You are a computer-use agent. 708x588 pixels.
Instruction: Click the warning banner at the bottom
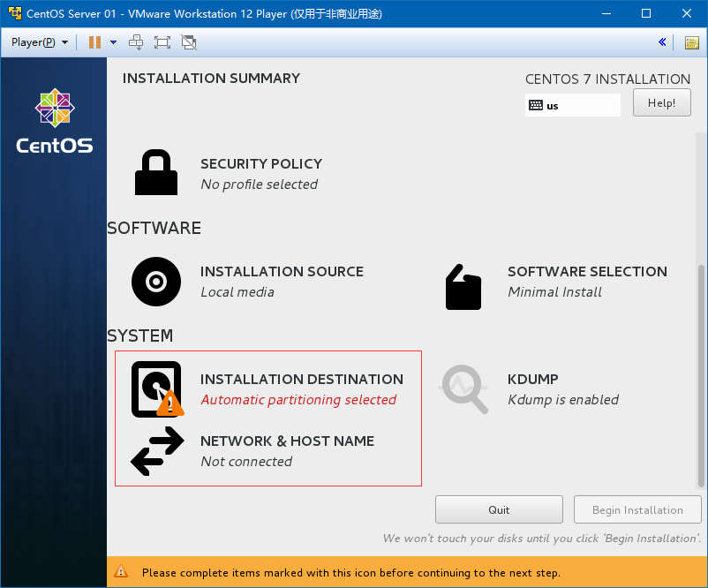(x=354, y=572)
